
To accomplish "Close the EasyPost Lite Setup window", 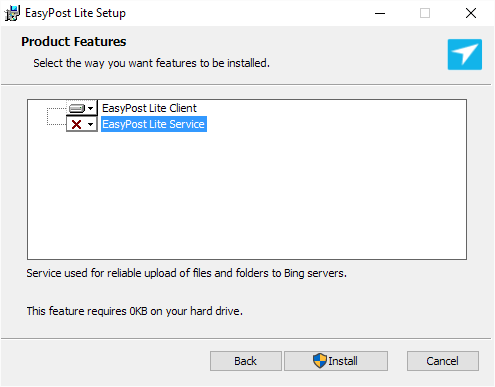I will 471,13.
